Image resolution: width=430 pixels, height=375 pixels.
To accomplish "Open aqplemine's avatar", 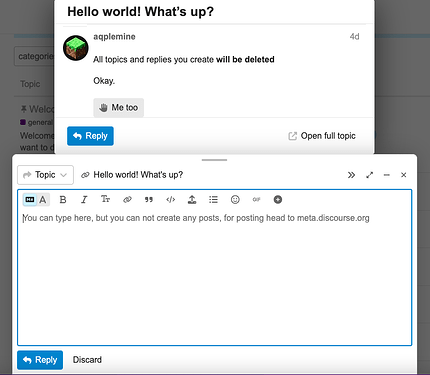I will coord(76,48).
